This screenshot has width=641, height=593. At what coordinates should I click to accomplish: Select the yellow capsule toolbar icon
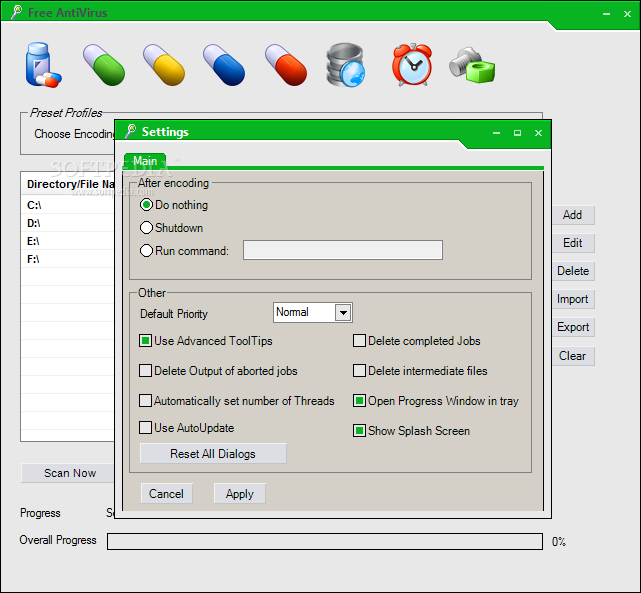click(x=164, y=65)
